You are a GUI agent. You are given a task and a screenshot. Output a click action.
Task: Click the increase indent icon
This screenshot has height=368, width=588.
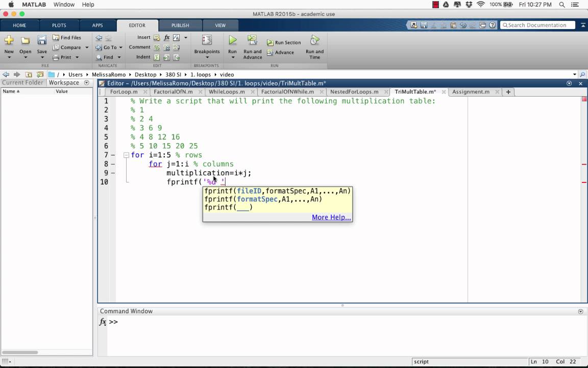(166, 57)
